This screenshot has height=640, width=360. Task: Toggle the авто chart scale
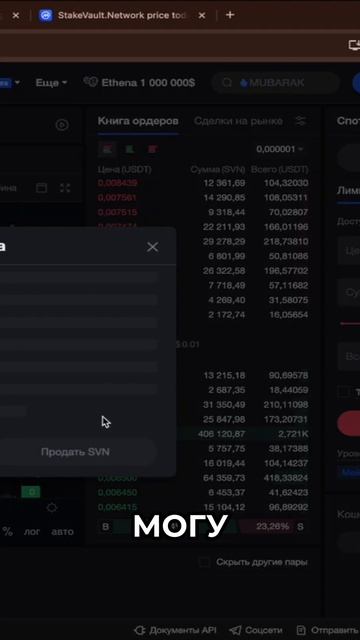coord(62,532)
